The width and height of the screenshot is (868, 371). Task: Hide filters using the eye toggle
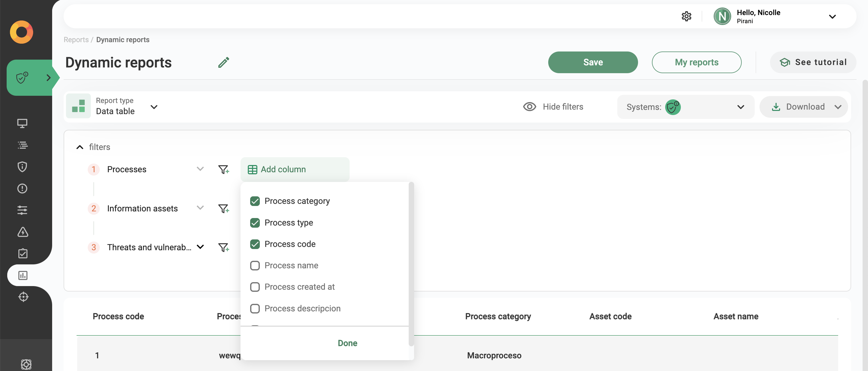pyautogui.click(x=529, y=106)
